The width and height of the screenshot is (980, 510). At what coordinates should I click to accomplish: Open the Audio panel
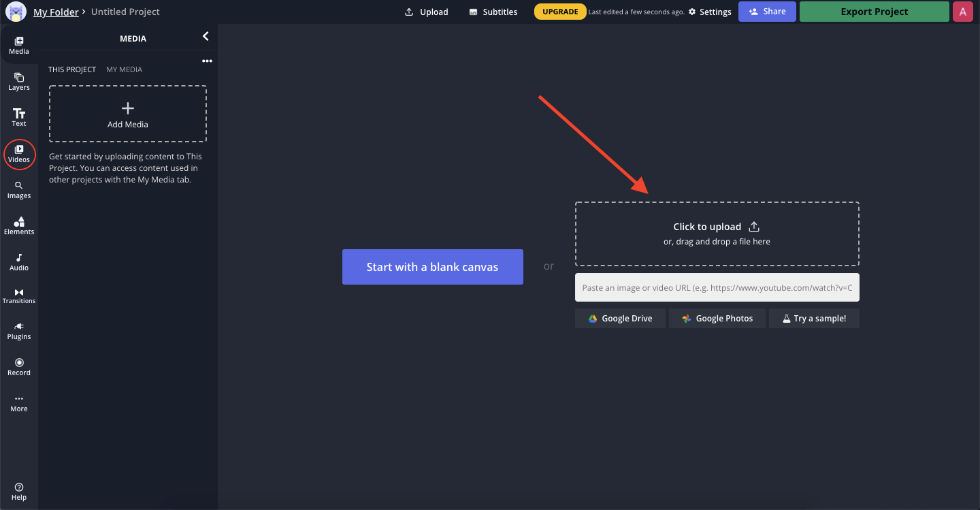[19, 261]
